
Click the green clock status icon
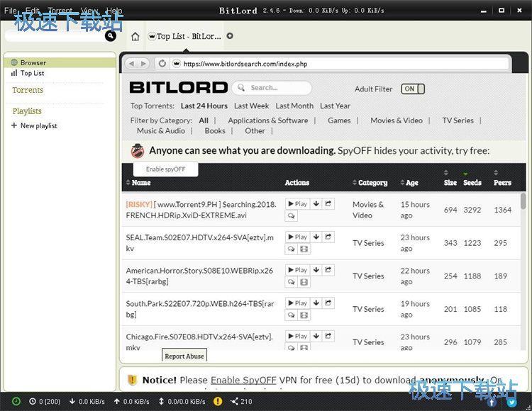pyautogui.click(x=16, y=402)
